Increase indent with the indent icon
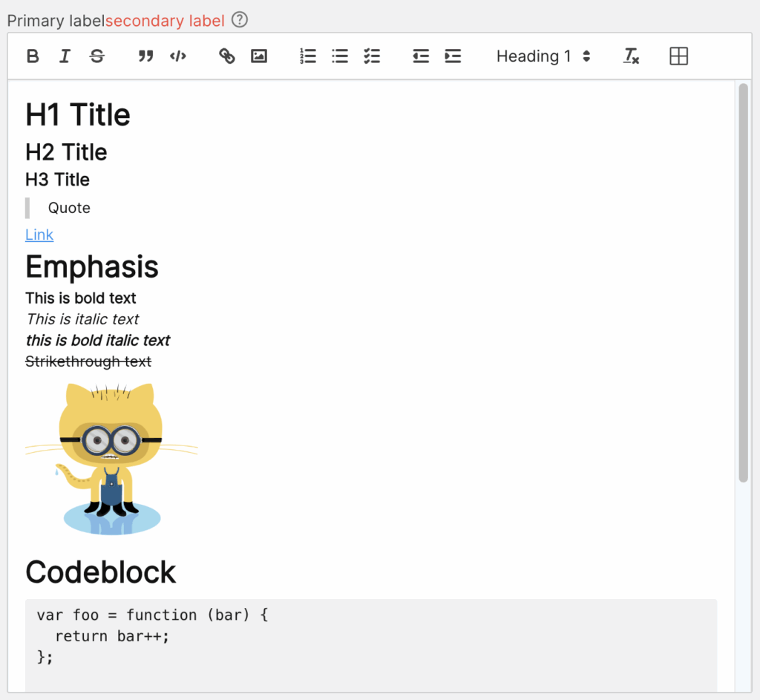 point(453,56)
